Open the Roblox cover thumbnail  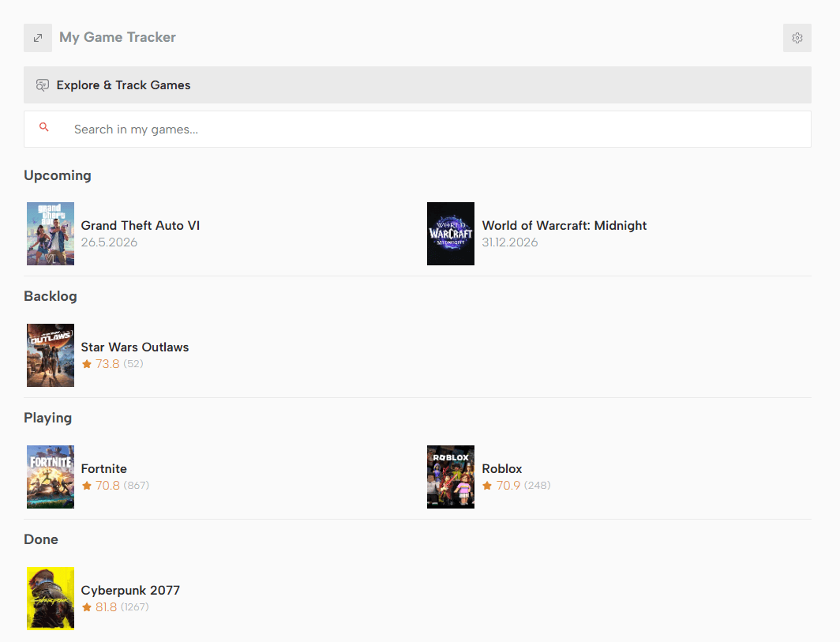[x=451, y=477]
